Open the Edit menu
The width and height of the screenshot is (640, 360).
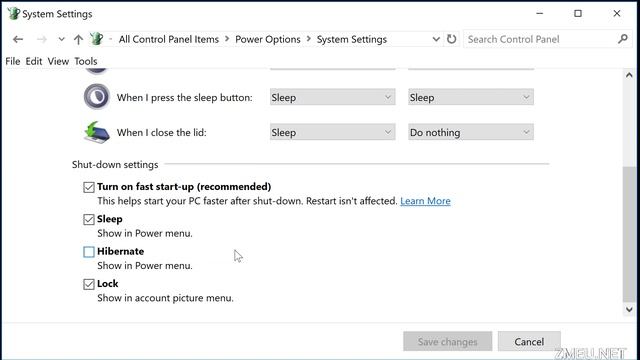tap(34, 61)
